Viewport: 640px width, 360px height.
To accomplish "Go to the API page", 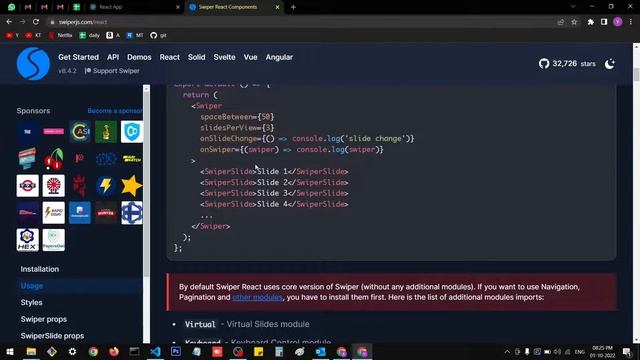I will [113, 57].
